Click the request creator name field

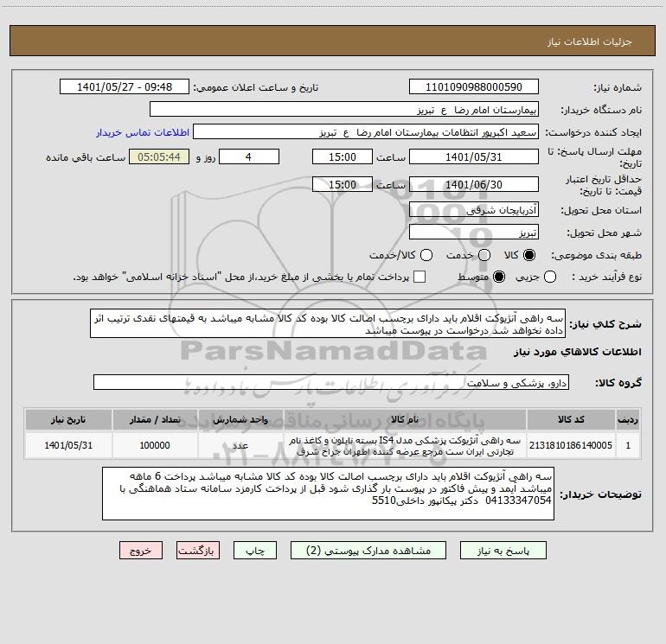pos(366,132)
